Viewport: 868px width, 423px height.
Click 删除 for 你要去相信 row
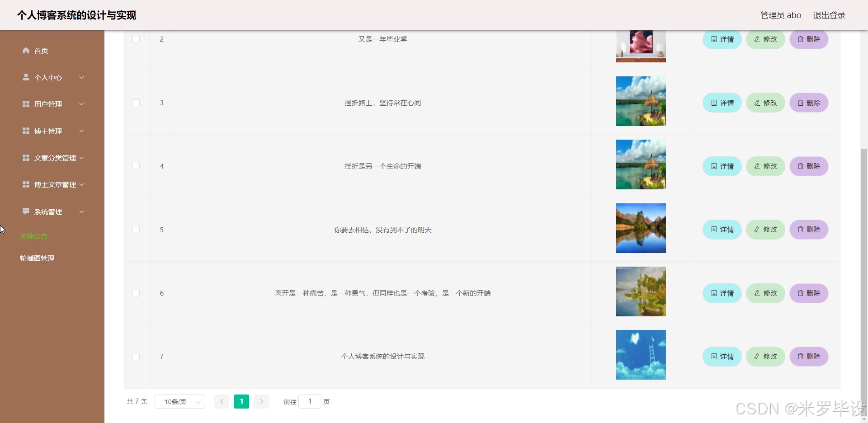(809, 230)
